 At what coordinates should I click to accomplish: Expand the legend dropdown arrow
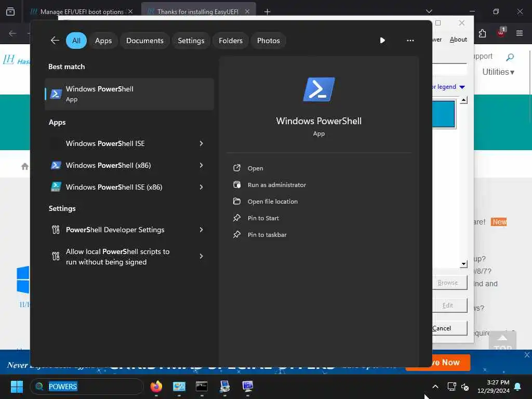462,87
